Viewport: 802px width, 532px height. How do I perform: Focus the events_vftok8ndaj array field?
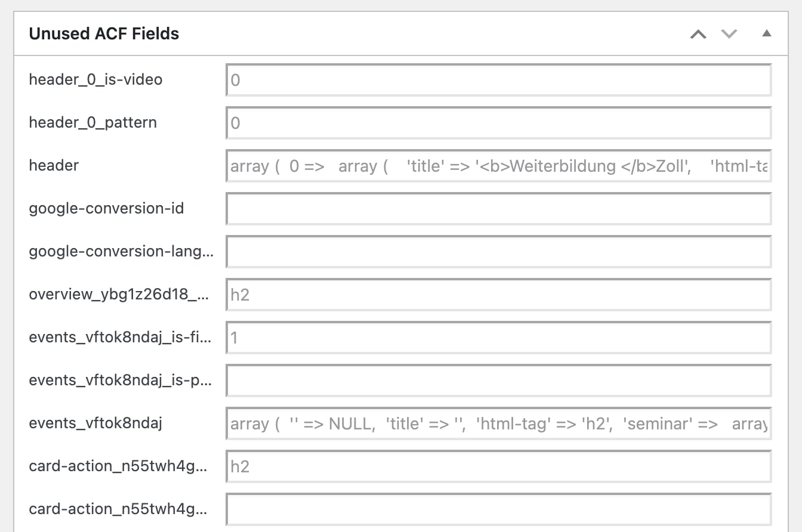(498, 423)
